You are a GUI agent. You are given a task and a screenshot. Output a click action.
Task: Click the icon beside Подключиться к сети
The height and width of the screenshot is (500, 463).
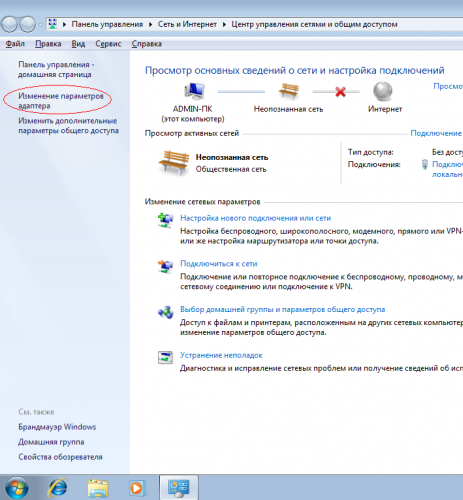pyautogui.click(x=165, y=266)
